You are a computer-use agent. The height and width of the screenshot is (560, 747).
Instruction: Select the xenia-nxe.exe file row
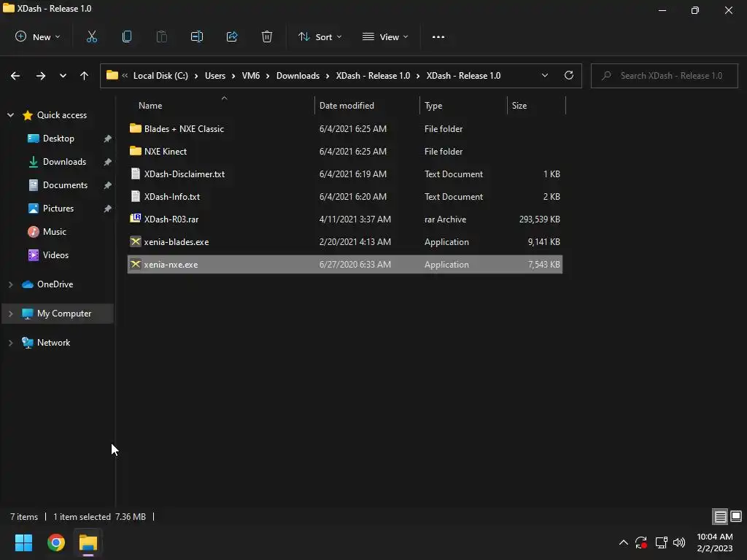(345, 264)
